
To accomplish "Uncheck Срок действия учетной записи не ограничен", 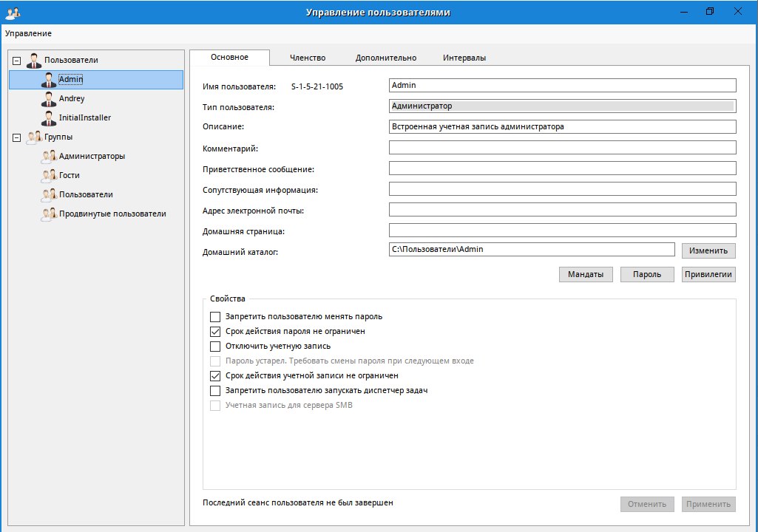I will click(215, 376).
